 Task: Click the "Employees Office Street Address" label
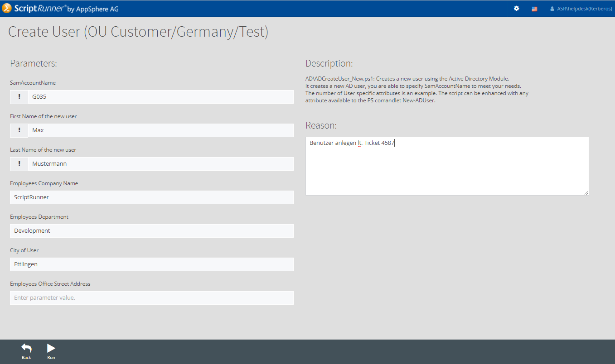tap(50, 284)
